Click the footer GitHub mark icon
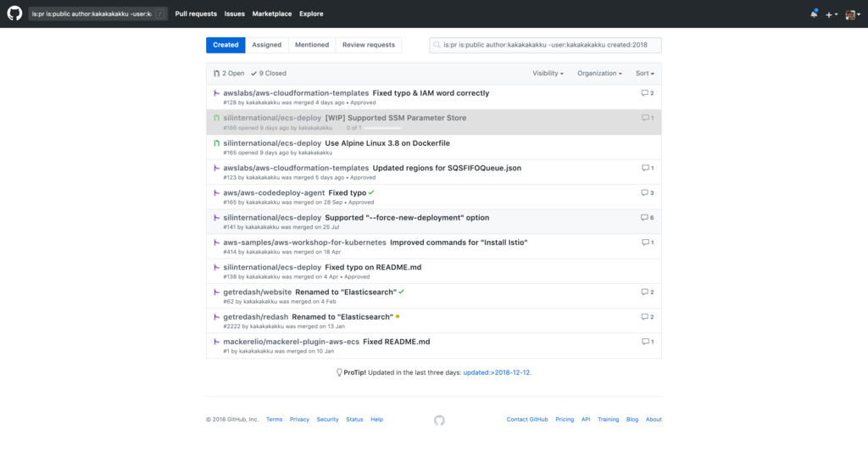This screenshot has width=868, height=474. coord(439,421)
